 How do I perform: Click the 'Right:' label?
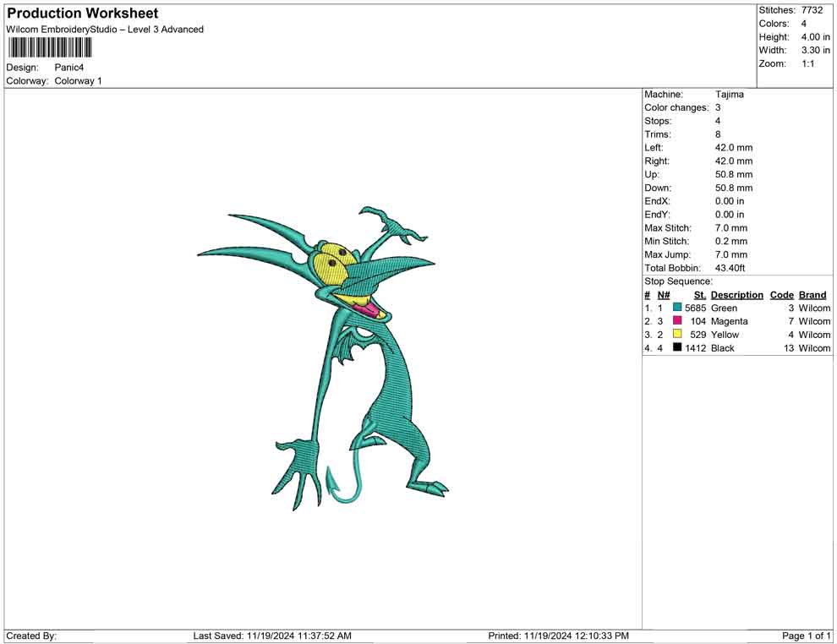tap(657, 161)
